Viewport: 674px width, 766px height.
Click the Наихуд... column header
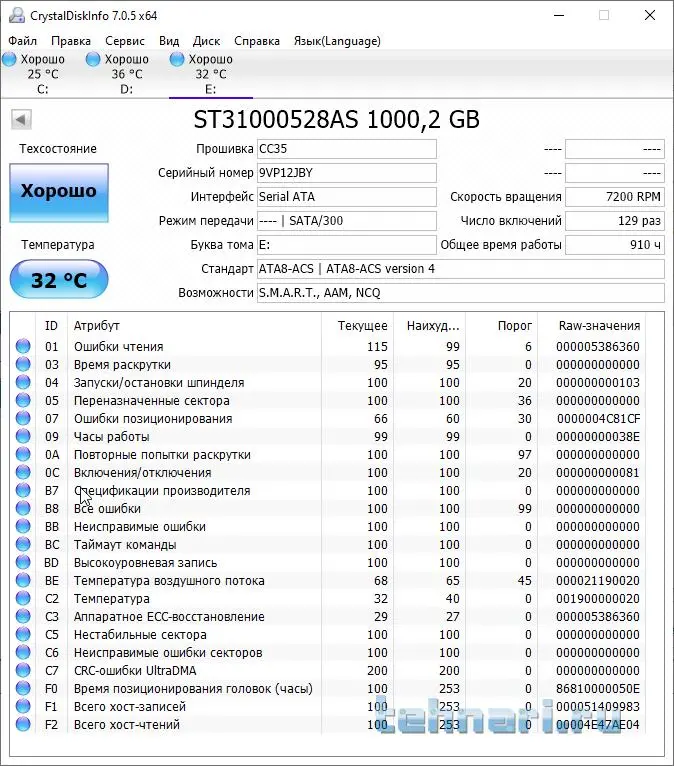point(429,326)
